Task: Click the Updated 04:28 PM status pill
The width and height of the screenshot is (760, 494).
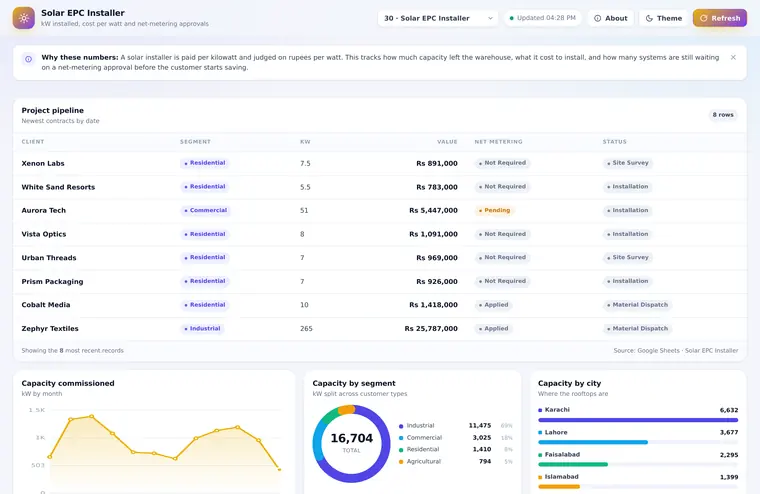Action: [542, 18]
